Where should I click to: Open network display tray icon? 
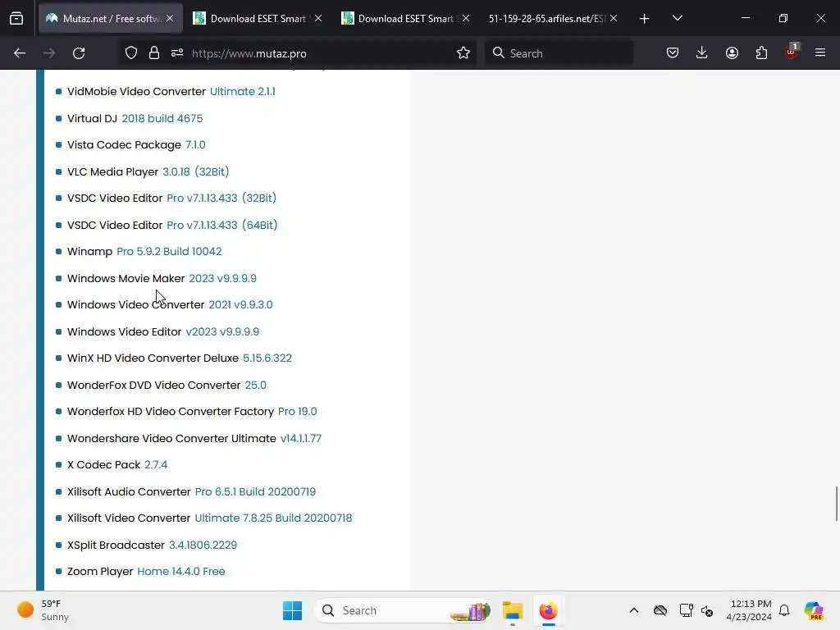point(686,610)
